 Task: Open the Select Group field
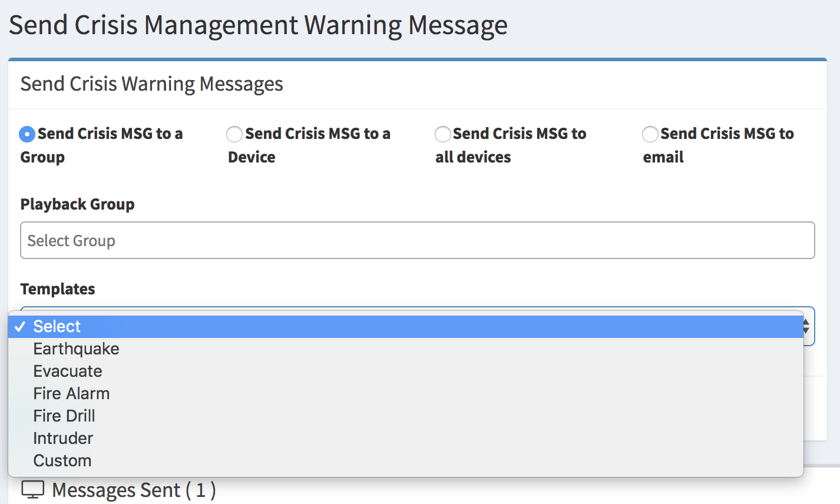pyautogui.click(x=417, y=240)
